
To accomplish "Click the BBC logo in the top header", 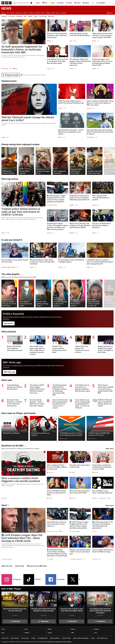I will tap(6, 3).
